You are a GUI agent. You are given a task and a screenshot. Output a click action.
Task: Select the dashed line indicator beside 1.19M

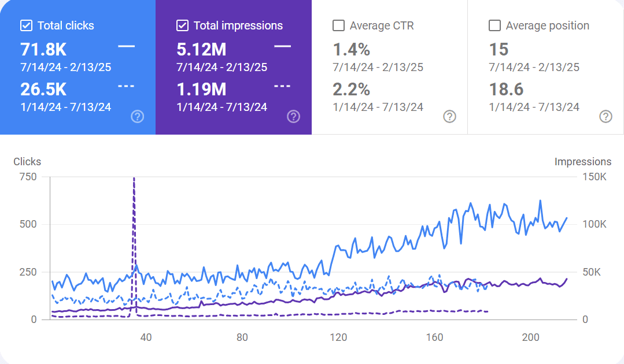[282, 86]
